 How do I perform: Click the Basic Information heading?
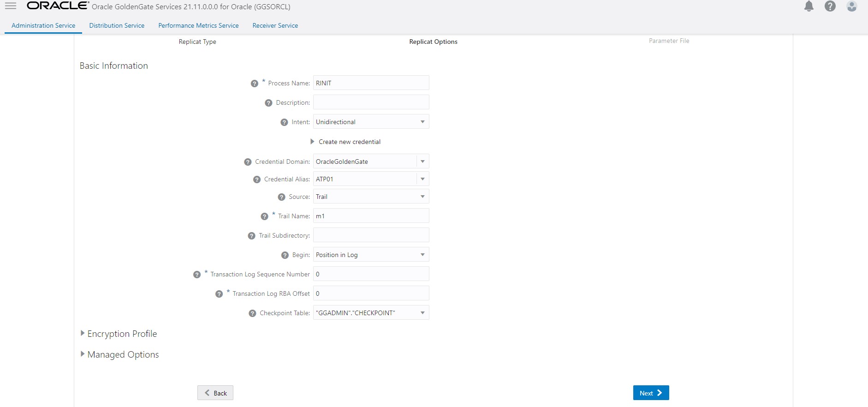(114, 66)
